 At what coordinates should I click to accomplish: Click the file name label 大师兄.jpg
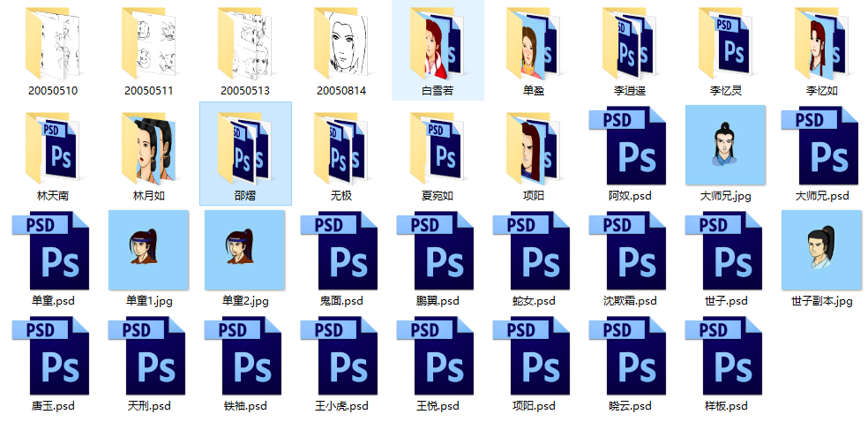tap(726, 196)
